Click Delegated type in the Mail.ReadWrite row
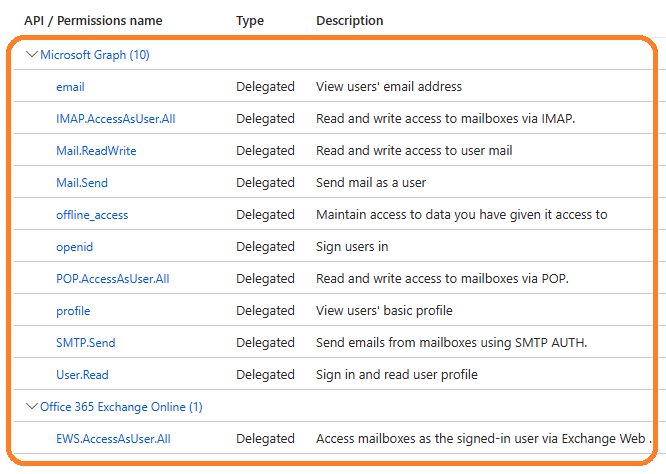 coord(265,151)
